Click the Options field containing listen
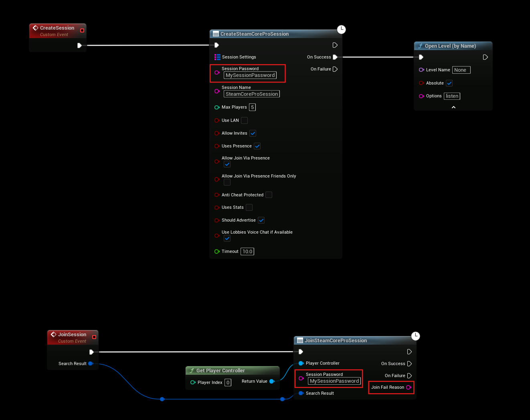 pos(452,96)
